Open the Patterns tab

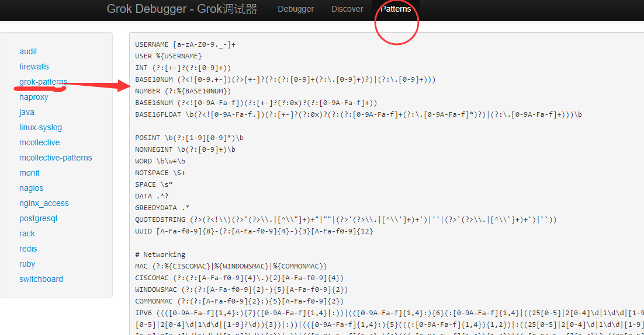click(x=396, y=9)
